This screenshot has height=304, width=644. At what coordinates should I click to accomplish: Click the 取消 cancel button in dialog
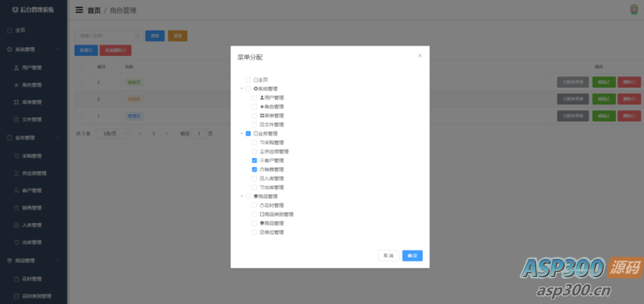click(x=388, y=256)
